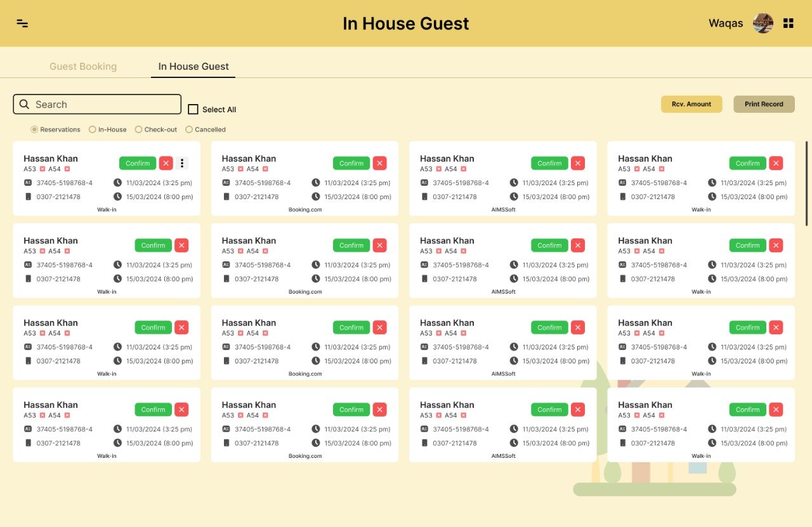Click Waqas's profile avatar picture
This screenshot has width=812, height=527.
(x=763, y=23)
